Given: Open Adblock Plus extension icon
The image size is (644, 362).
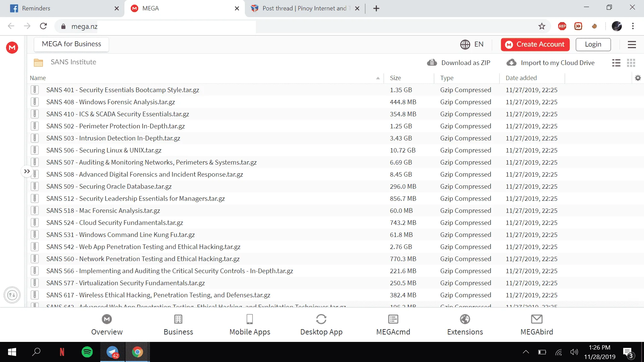Looking at the screenshot, I should tap(562, 26).
